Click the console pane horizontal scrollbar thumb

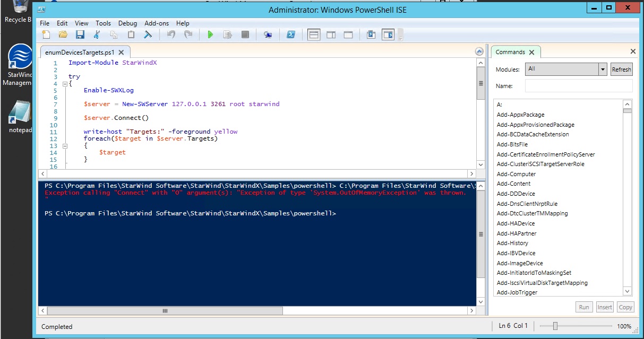point(165,311)
